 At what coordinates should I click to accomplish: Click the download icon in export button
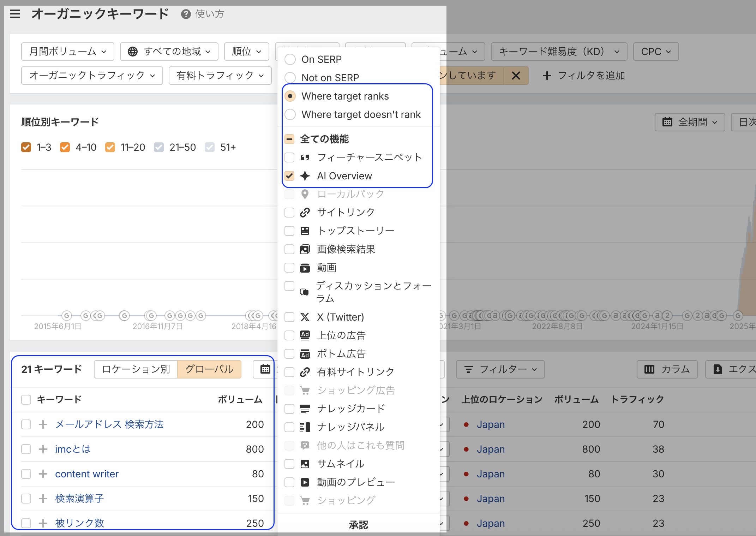[718, 369]
